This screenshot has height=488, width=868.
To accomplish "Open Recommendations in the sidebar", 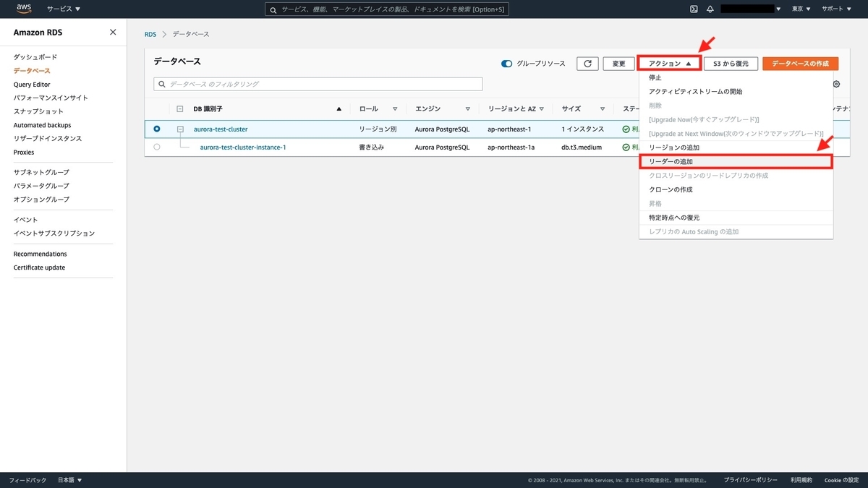I will tap(40, 254).
